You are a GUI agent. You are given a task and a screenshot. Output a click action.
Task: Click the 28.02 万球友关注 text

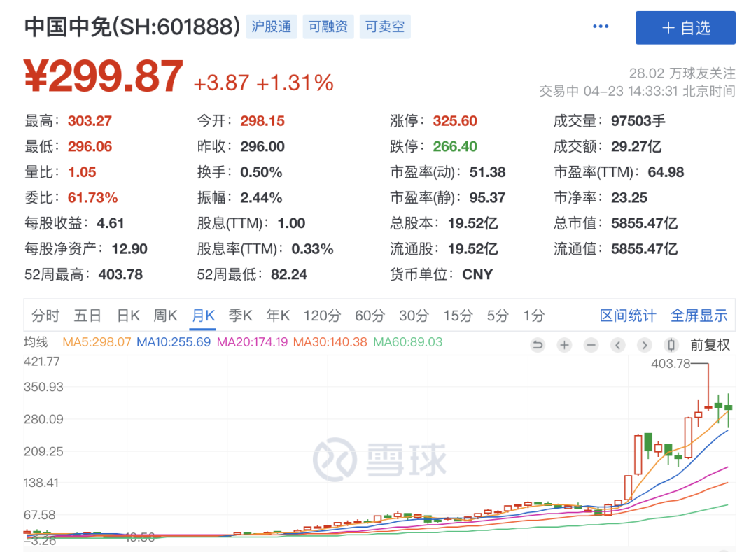tap(682, 73)
